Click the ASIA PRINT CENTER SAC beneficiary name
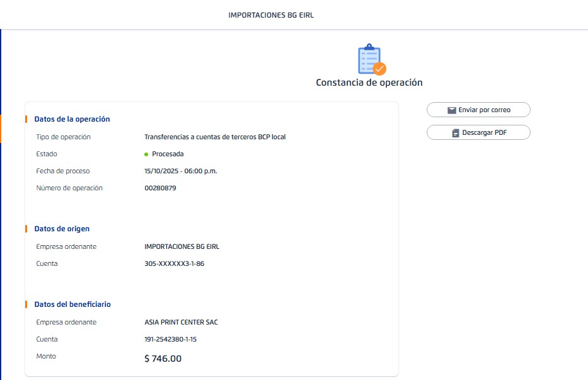 181,322
